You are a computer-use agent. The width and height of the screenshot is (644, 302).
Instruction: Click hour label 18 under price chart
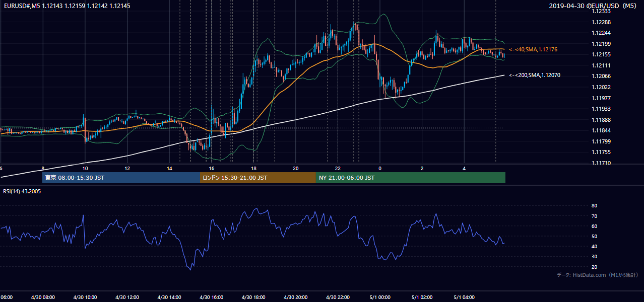pyautogui.click(x=253, y=169)
